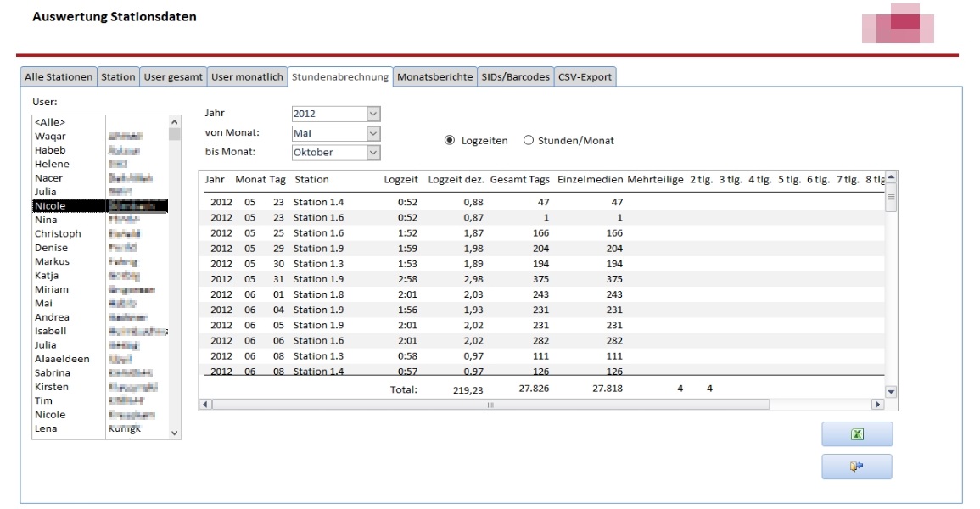Click the Einzelmedien column header

(x=590, y=180)
